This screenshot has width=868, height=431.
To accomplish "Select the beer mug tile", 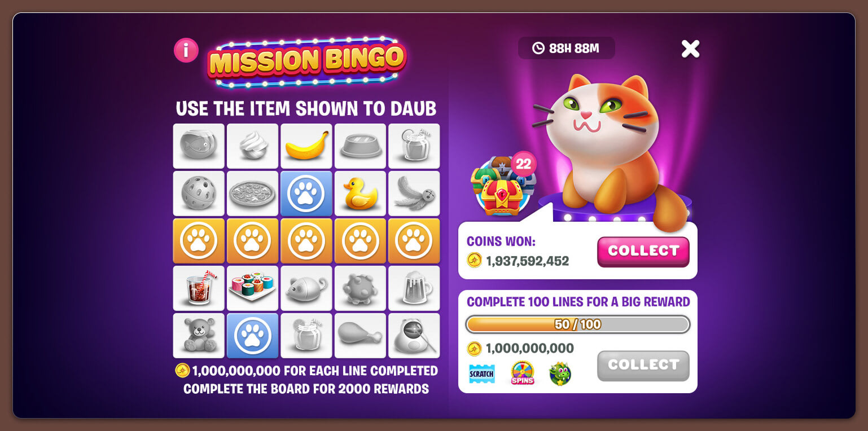I will [414, 288].
